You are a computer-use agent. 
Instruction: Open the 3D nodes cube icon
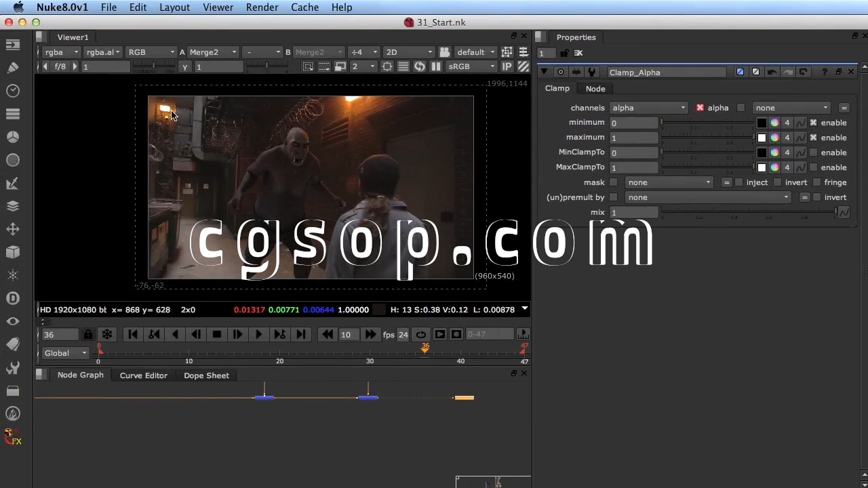[x=13, y=252]
